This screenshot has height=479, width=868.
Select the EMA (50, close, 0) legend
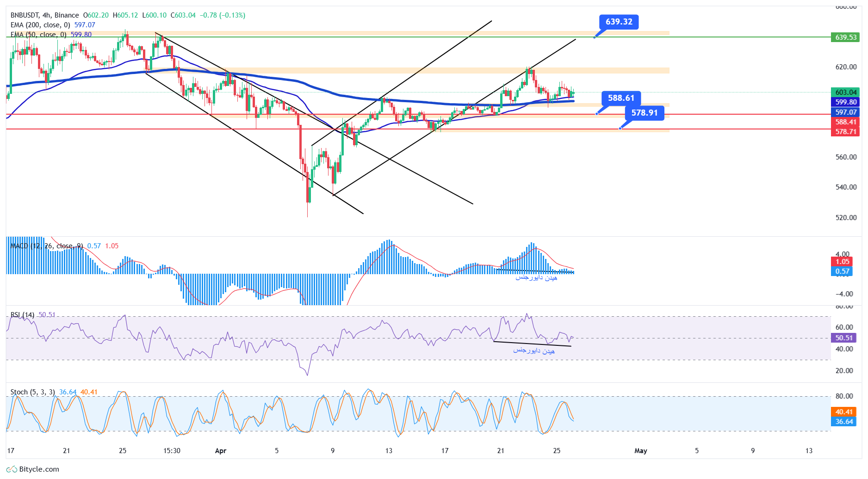pos(38,35)
